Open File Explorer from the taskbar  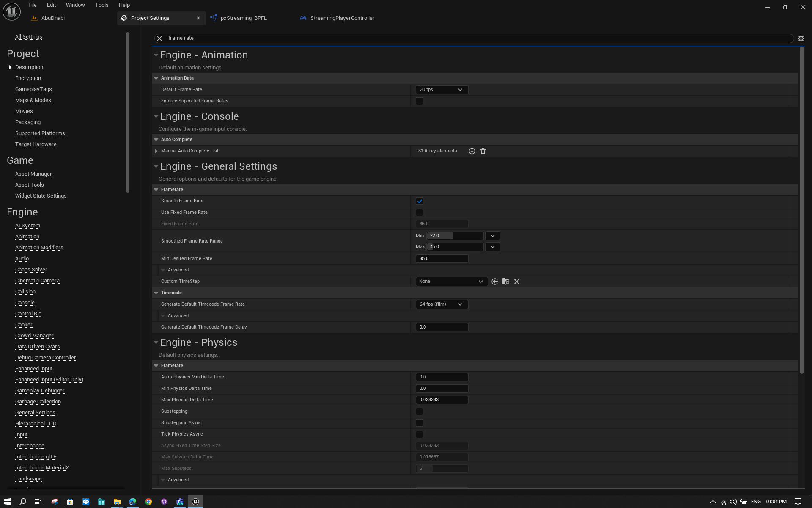click(x=117, y=502)
